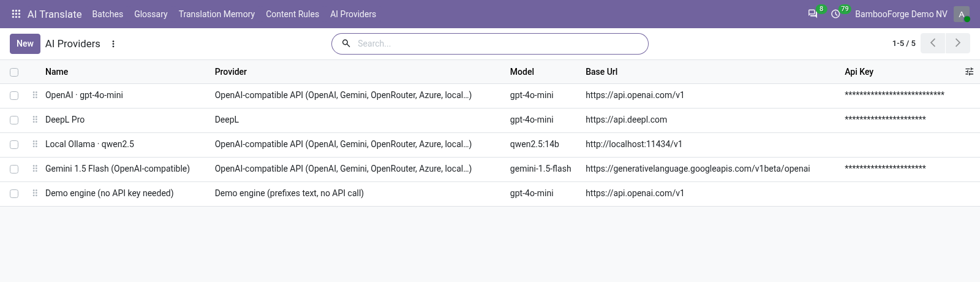The width and height of the screenshot is (980, 282).
Task: Select the Local Ollama row checkbox
Action: 14,145
